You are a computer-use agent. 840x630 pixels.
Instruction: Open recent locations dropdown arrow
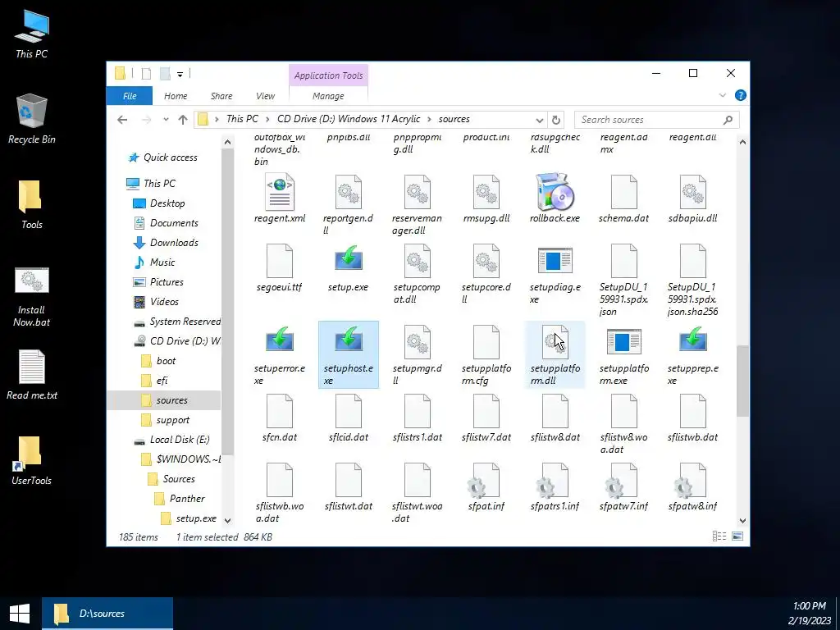point(166,120)
